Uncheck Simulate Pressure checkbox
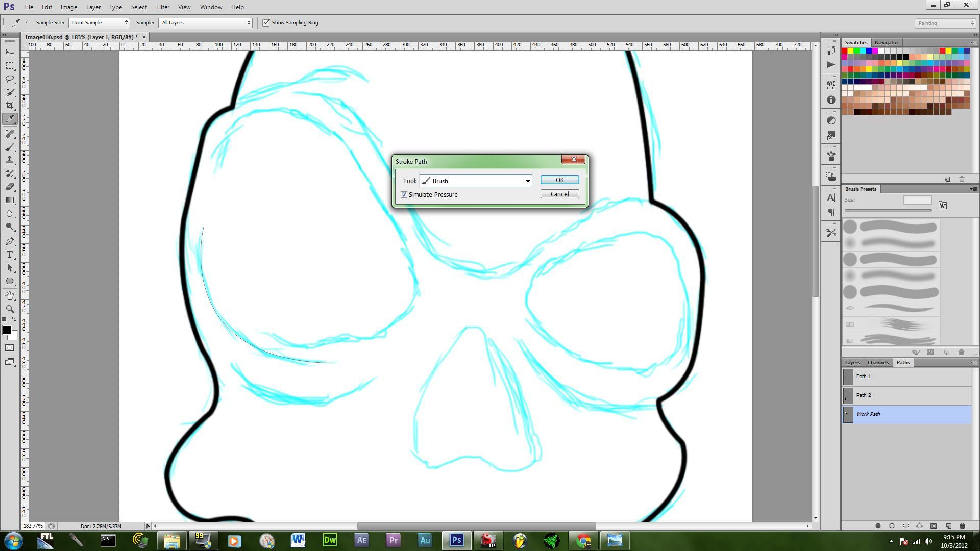The height and width of the screenshot is (551, 980). coord(404,195)
